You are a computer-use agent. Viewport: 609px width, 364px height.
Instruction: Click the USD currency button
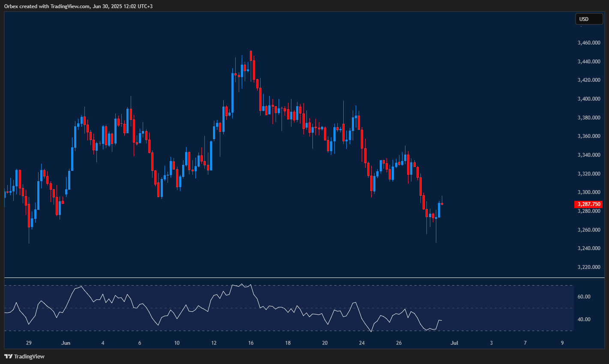[589, 19]
